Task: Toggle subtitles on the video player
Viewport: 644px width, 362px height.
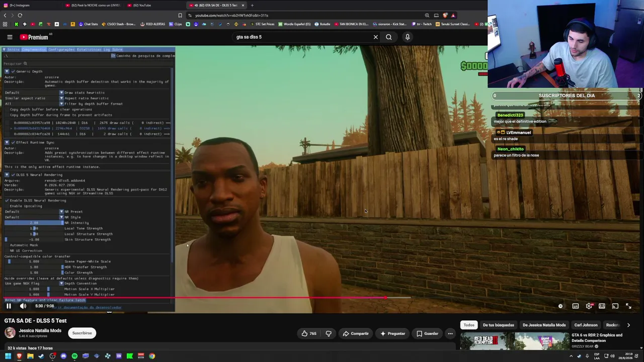Action: (x=576, y=306)
